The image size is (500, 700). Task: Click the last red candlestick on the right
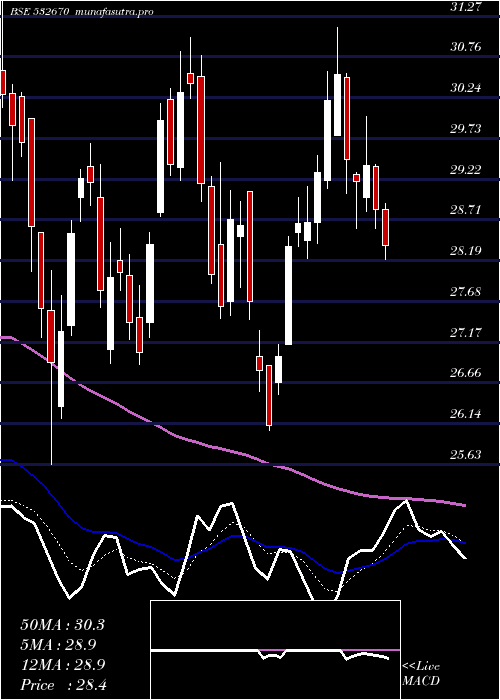[x=385, y=227]
